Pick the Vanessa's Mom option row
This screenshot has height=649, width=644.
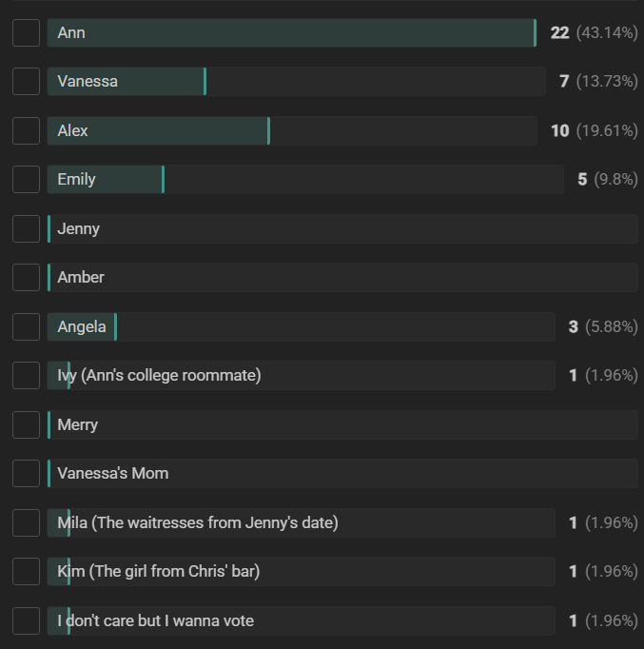[x=342, y=474]
